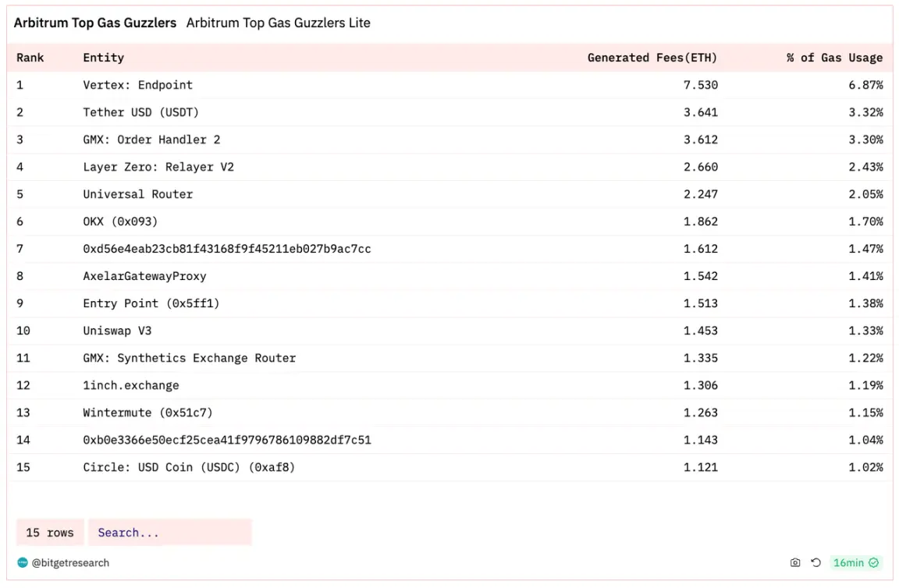Select the Circle: USD Coin (USDC) row
This screenshot has height=588, width=899.
189,467
